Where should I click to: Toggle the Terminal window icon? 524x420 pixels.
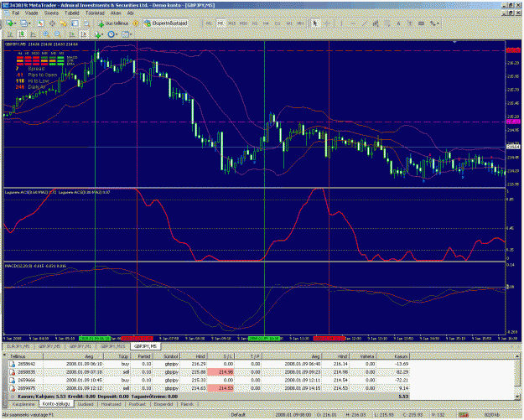[75, 23]
